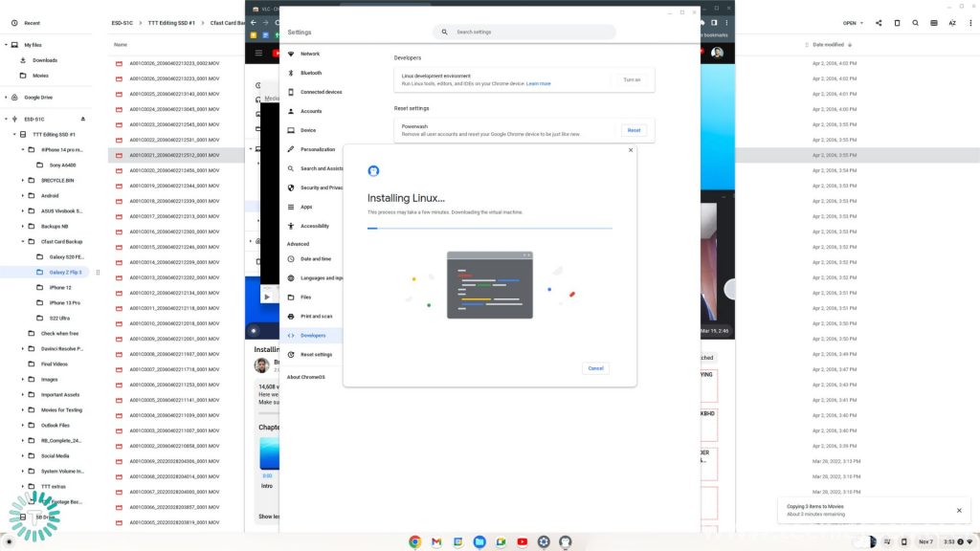Expand Google Drive tree arrow
Viewport: 980px width, 551px height.
[7, 98]
